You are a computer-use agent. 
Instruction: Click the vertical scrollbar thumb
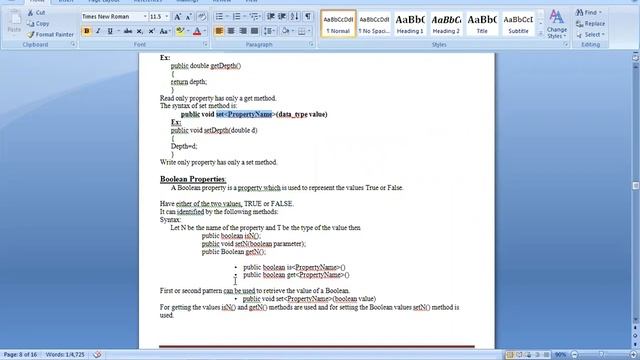pos(636,186)
